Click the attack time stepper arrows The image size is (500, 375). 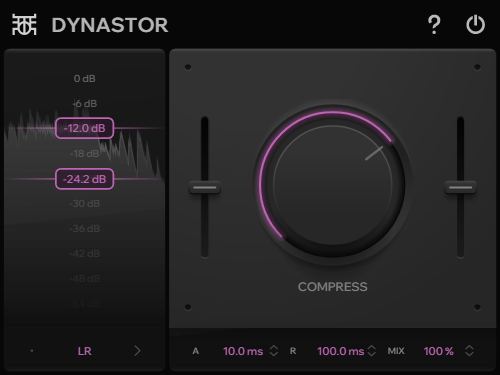pyautogui.click(x=274, y=351)
